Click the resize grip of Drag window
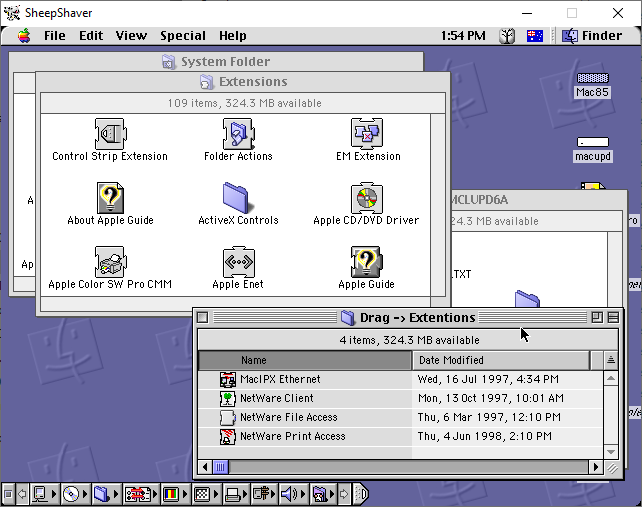 612,468
